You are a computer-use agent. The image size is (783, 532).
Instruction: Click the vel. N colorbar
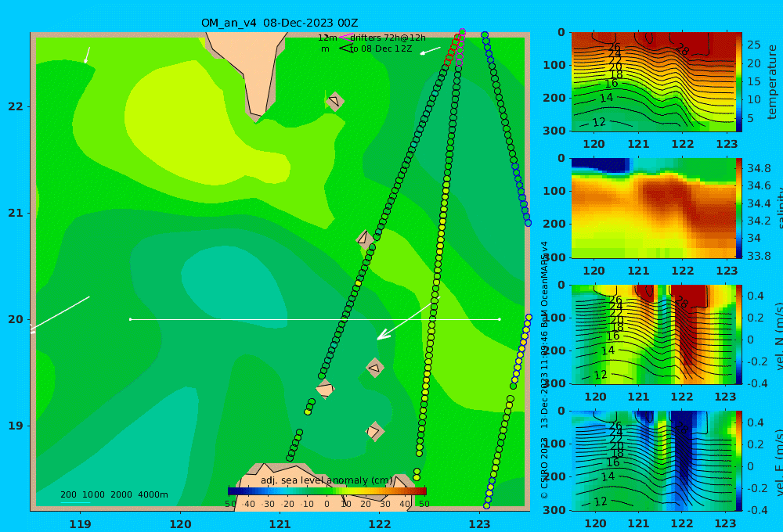click(739, 334)
